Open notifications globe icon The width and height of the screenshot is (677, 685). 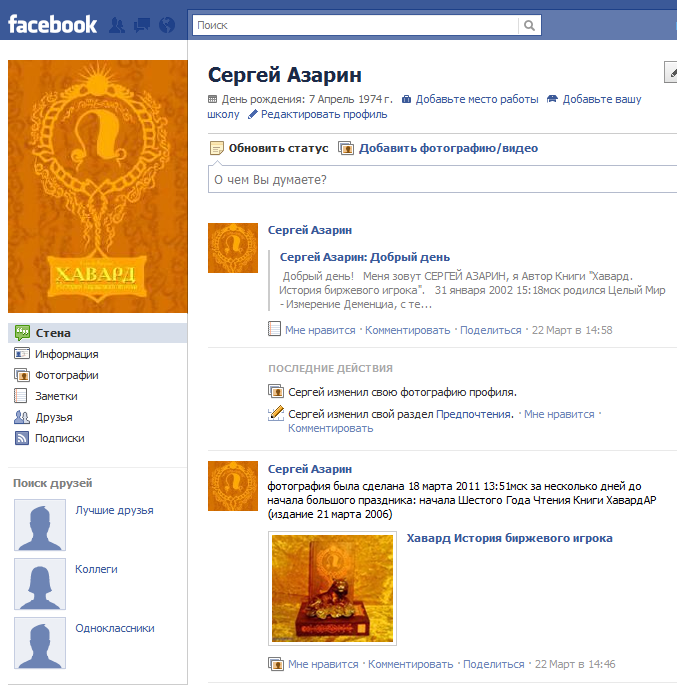pyautogui.click(x=167, y=25)
